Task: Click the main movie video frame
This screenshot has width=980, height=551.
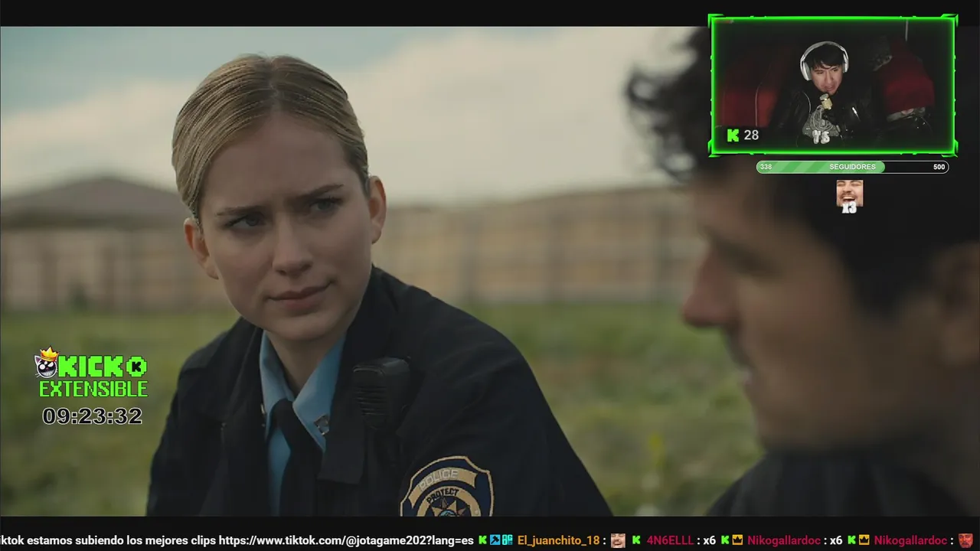Action: point(490,272)
